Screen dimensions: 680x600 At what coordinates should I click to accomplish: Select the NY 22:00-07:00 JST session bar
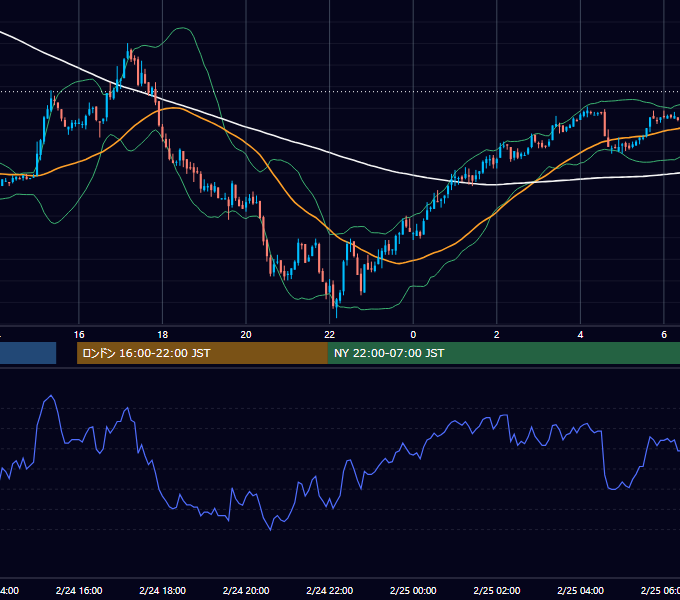(x=503, y=353)
